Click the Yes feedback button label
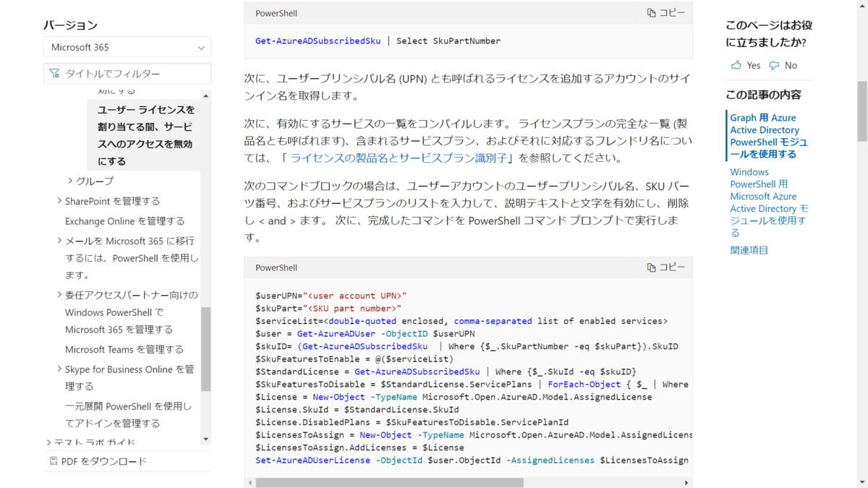This screenshot has width=868, height=488. click(x=754, y=65)
